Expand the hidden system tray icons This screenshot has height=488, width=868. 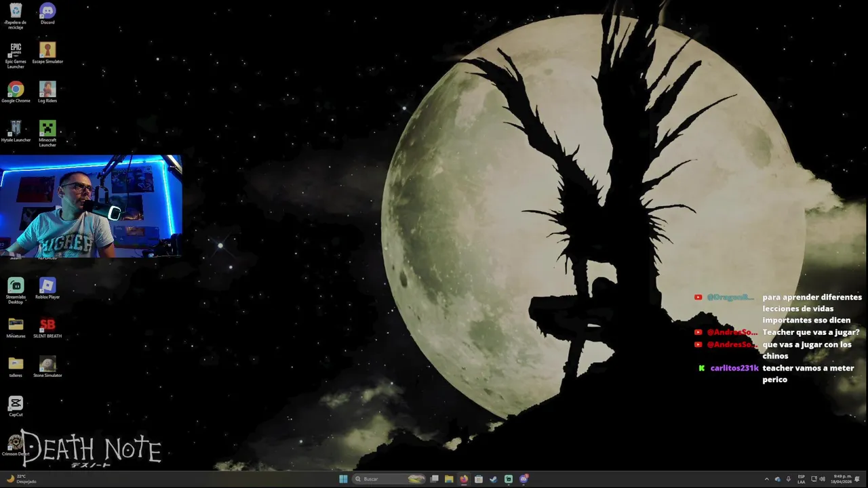(767, 479)
